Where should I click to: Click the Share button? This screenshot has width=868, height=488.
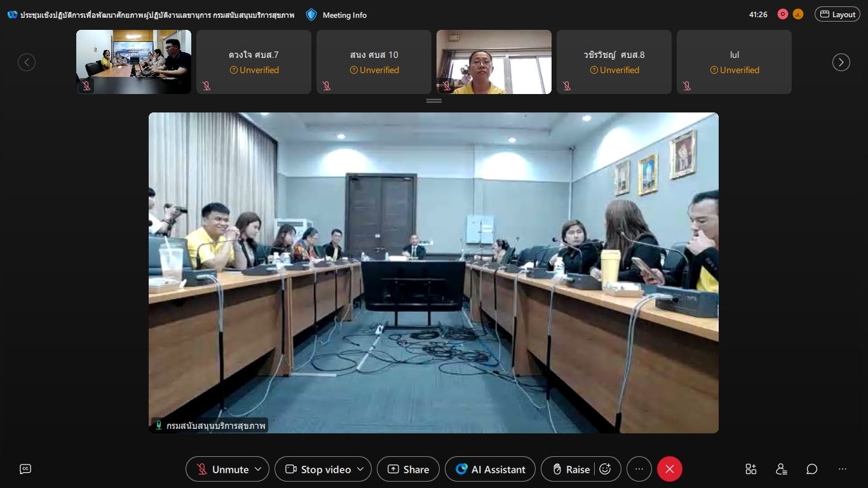click(408, 469)
